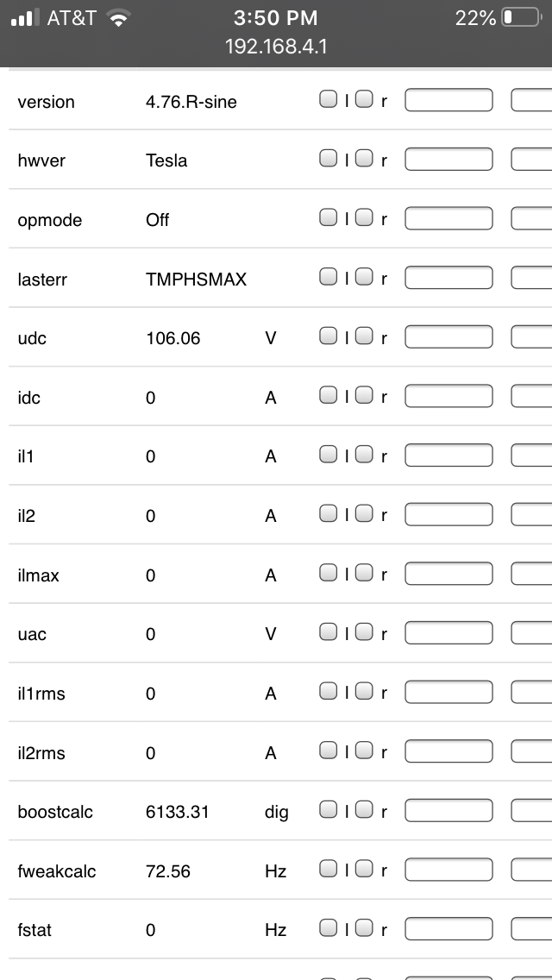Check the 'l' checkbox for il2

click(328, 513)
